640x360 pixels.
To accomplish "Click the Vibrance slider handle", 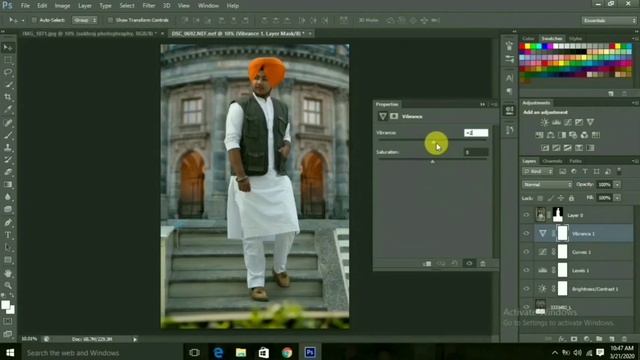I will (x=433, y=142).
